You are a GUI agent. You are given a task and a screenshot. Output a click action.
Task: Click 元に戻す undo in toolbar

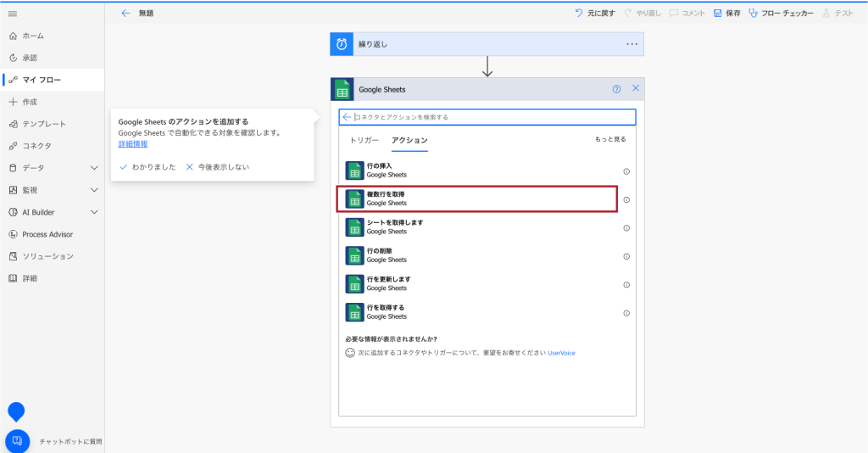pos(595,14)
